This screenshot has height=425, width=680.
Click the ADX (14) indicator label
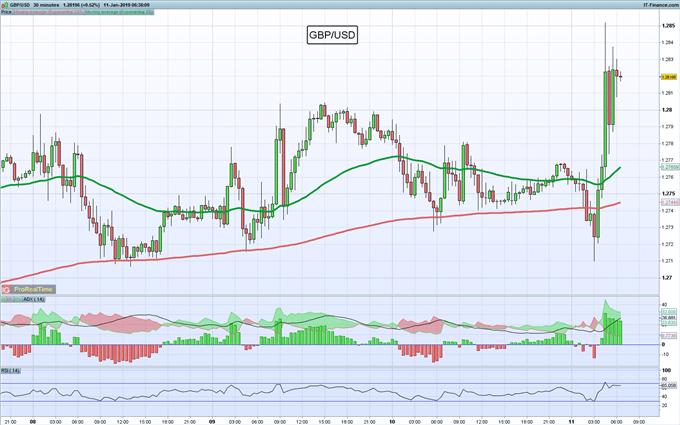click(x=33, y=299)
